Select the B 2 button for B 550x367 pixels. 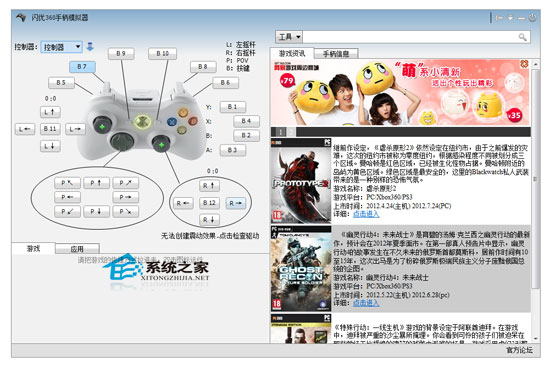point(246,135)
